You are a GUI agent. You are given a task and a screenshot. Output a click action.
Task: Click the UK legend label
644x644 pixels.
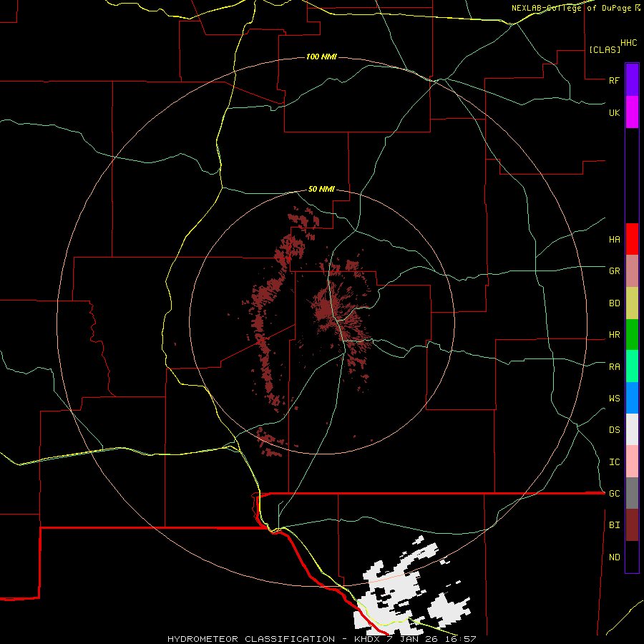click(614, 112)
